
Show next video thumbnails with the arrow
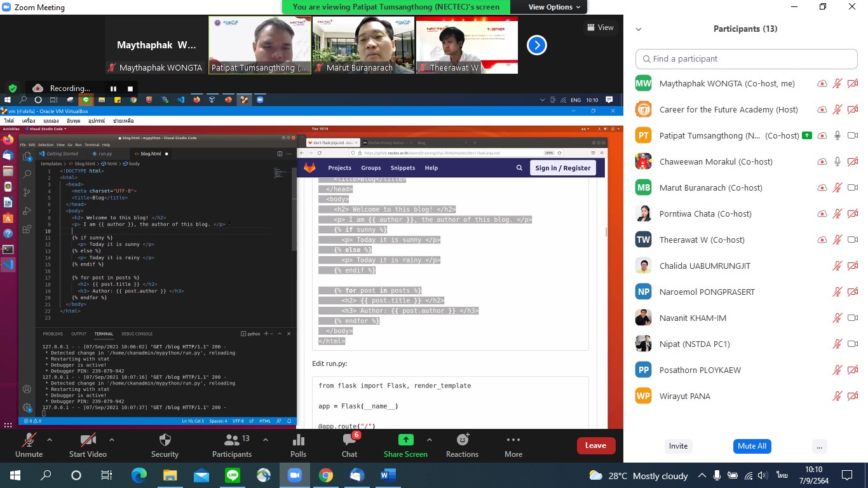[x=537, y=45]
